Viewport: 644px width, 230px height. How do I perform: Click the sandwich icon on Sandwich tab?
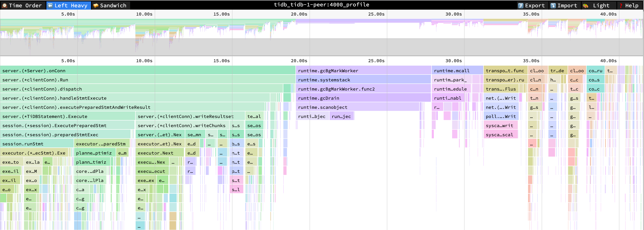pos(95,5)
